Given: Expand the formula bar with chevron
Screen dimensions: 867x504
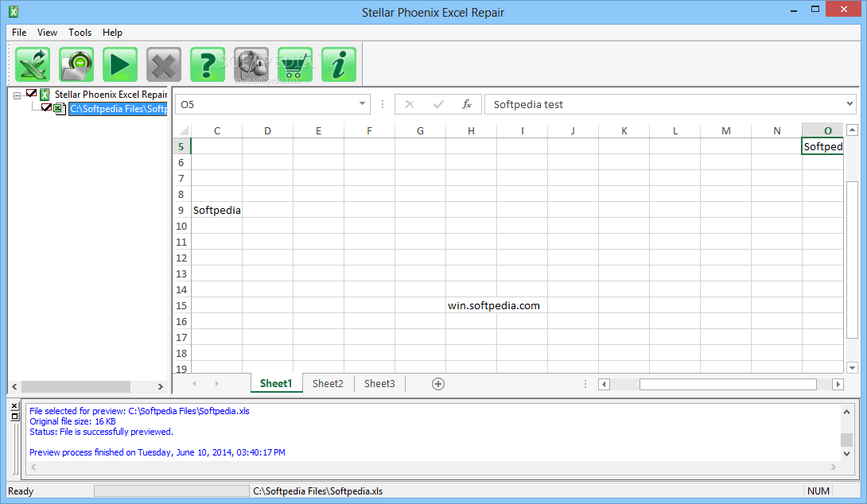Looking at the screenshot, I should coord(850,103).
